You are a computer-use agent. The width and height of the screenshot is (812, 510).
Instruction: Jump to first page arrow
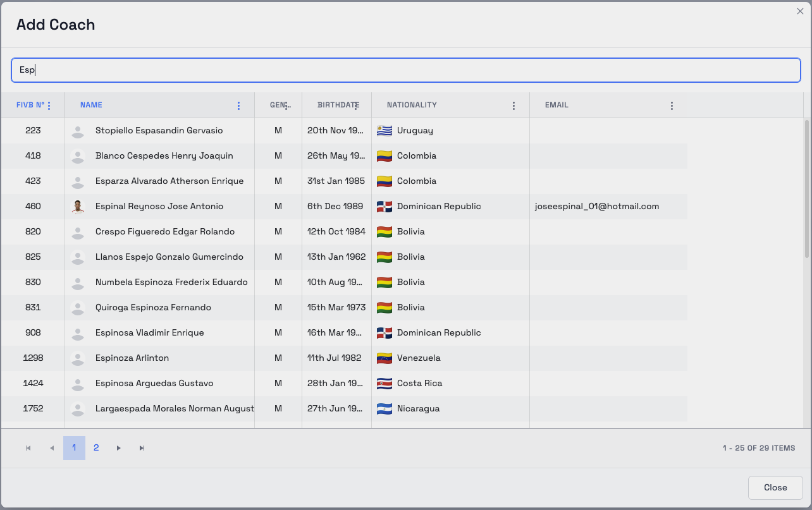(28, 448)
